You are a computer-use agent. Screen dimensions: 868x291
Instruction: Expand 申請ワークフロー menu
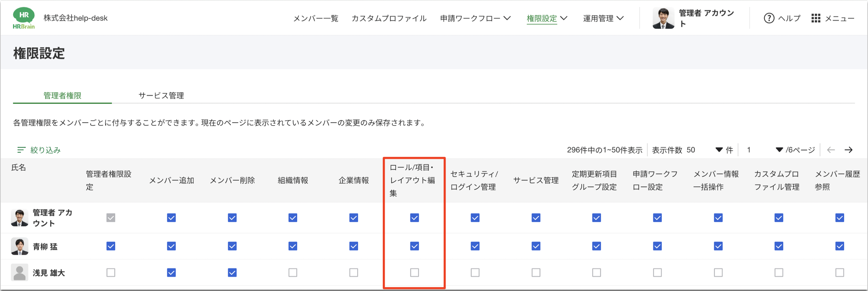point(475,18)
